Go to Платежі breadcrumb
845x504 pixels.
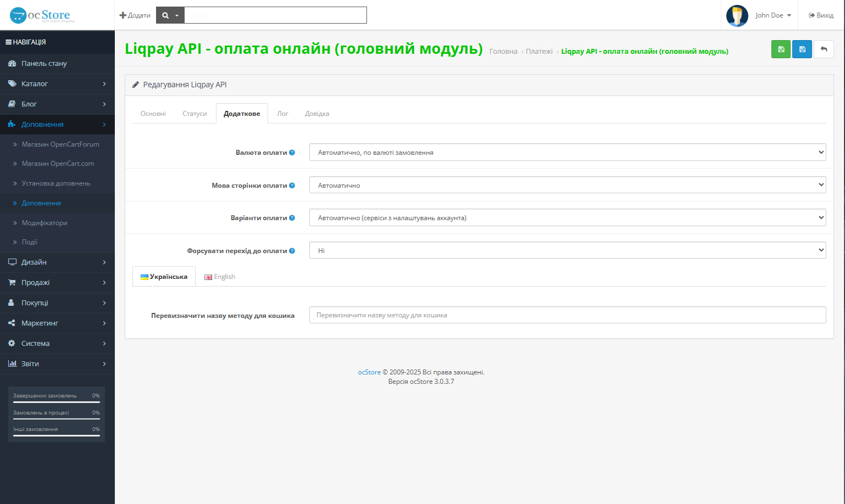point(539,52)
